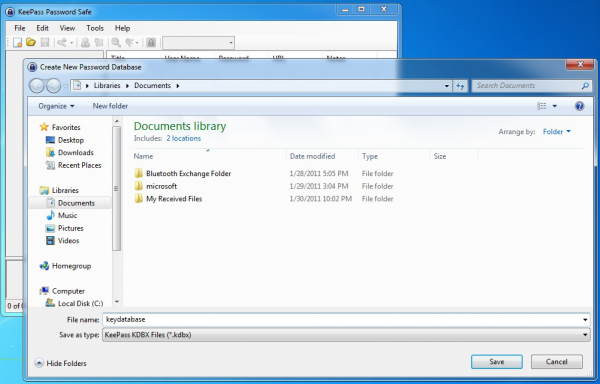Click the Copy User Name icon in KeePass toolbar
The height and width of the screenshot is (384, 600).
coord(85,42)
